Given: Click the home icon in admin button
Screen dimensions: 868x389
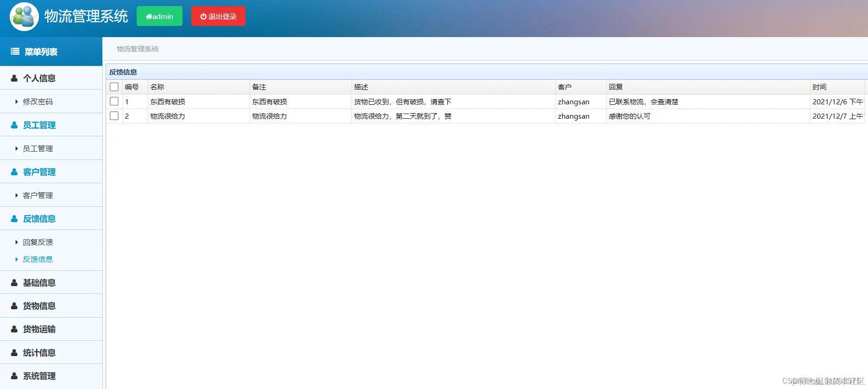Looking at the screenshot, I should coord(149,17).
